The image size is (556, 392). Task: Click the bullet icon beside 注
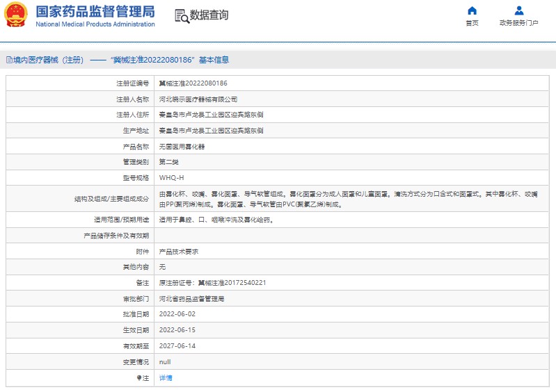[139, 378]
